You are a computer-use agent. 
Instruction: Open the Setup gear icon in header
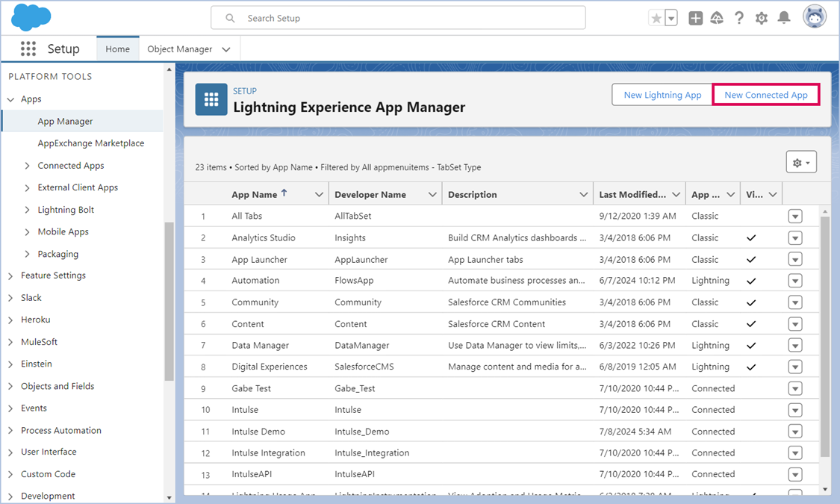point(762,18)
